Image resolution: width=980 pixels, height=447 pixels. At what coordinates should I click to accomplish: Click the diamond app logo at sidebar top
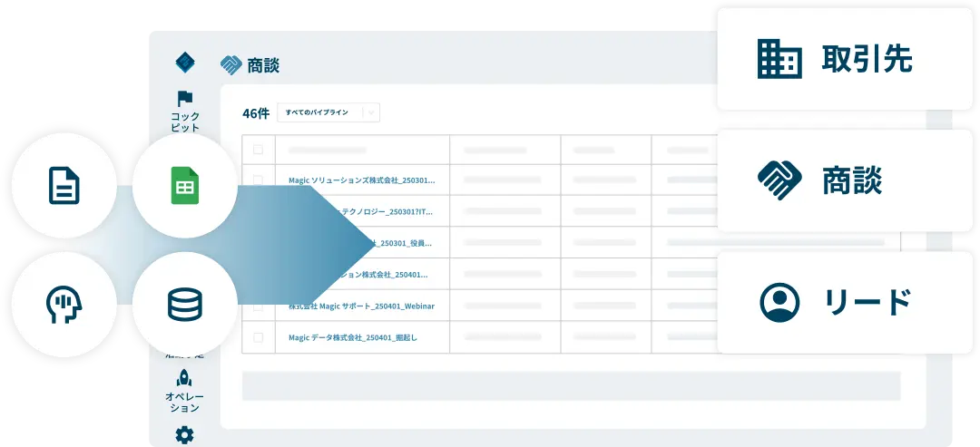coord(185,63)
